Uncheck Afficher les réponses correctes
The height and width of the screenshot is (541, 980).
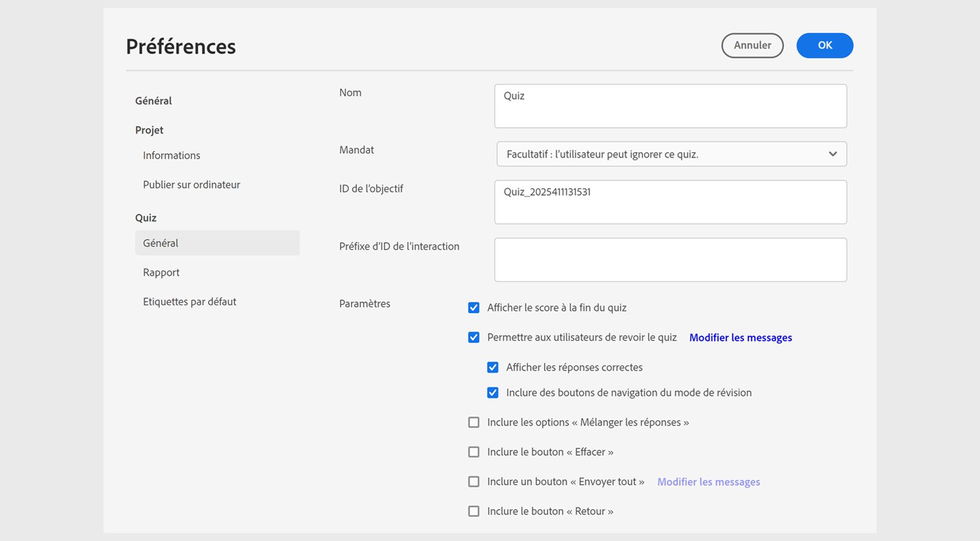492,367
